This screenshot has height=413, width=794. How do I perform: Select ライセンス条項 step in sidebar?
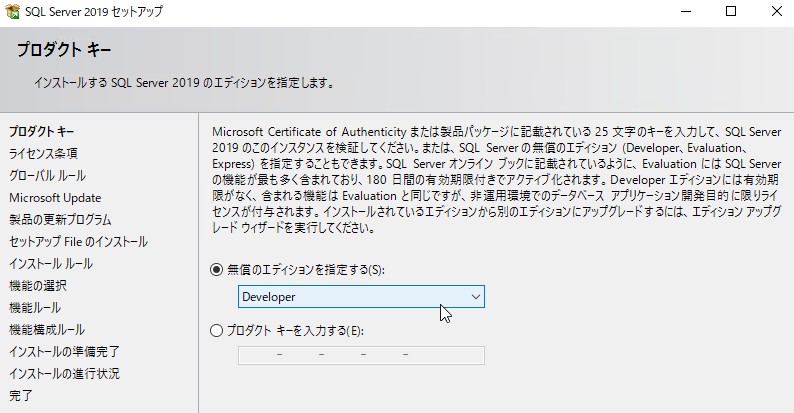click(x=44, y=153)
